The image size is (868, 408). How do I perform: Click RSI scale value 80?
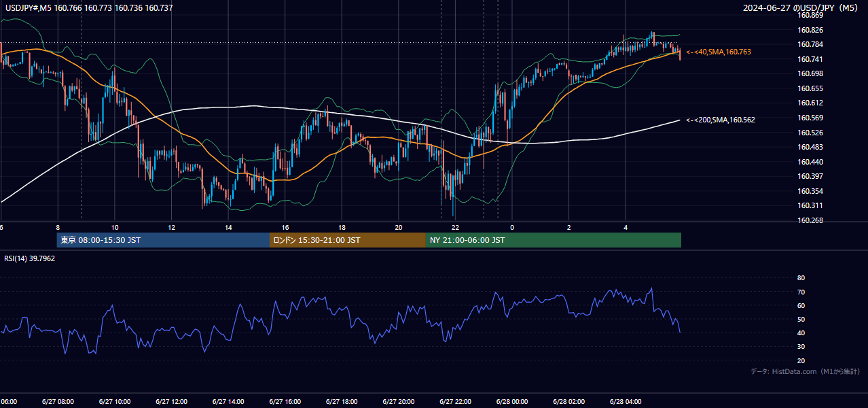(x=801, y=278)
